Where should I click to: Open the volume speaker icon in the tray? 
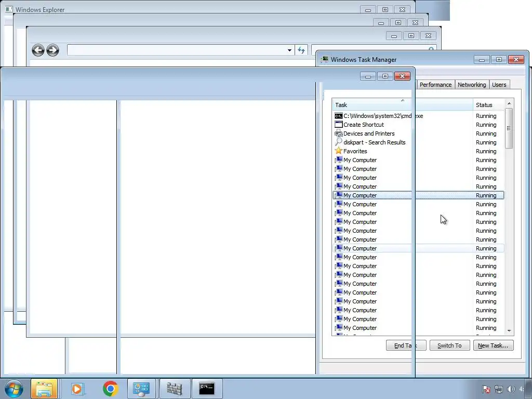click(511, 389)
